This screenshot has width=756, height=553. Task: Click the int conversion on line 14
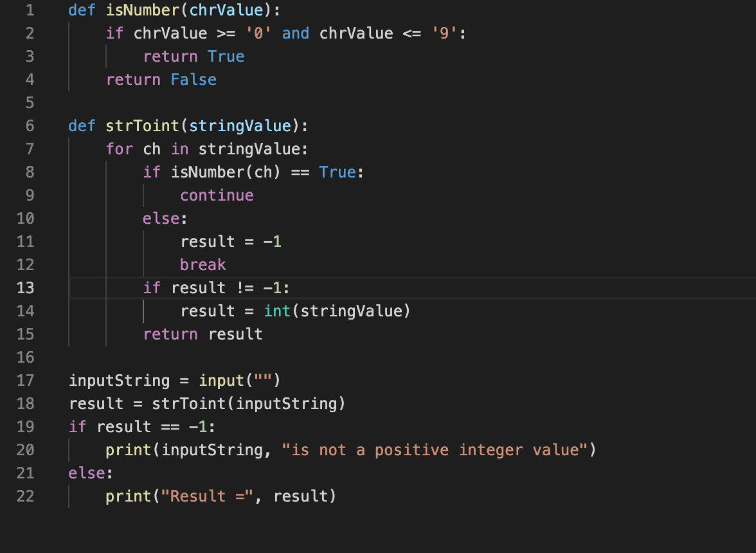coord(276,311)
